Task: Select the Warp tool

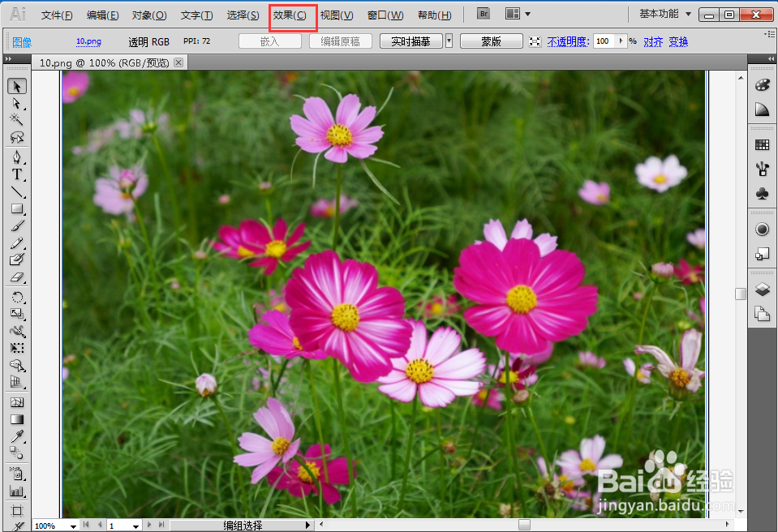Action: click(17, 331)
